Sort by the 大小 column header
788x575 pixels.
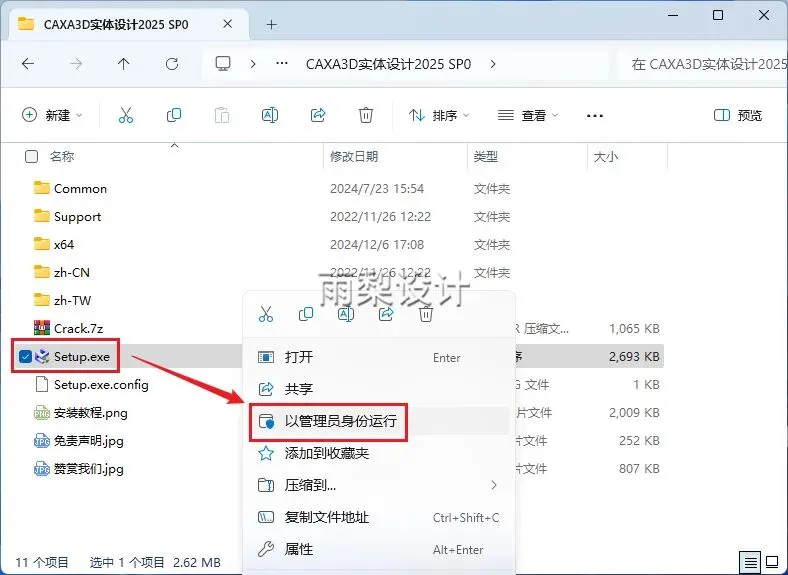click(x=606, y=156)
